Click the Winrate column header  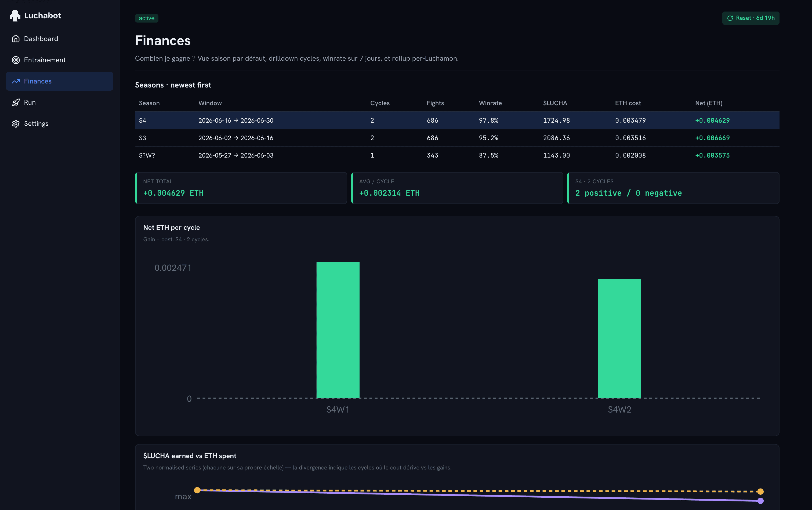[490, 103]
